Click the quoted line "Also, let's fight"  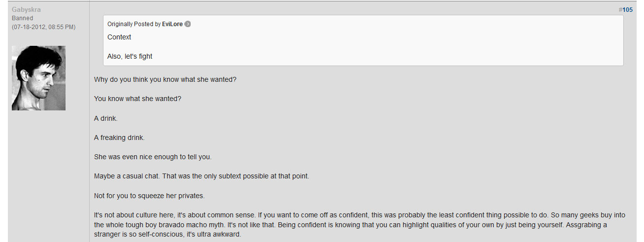click(130, 56)
